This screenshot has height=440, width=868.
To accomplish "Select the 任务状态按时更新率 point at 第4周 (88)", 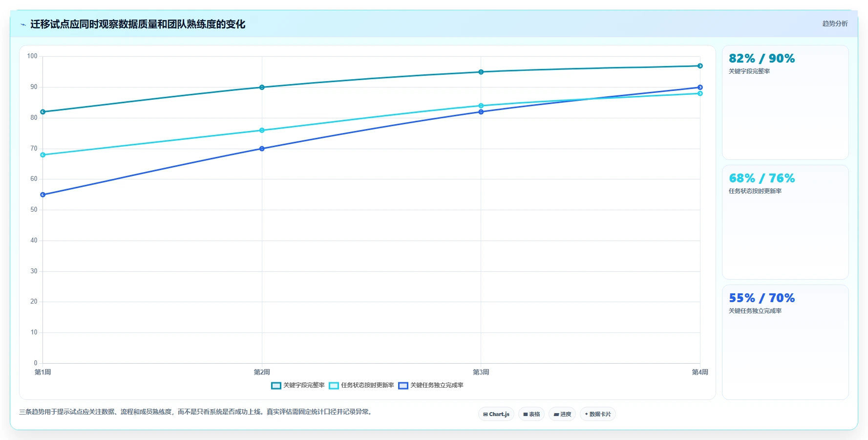I will (x=700, y=93).
